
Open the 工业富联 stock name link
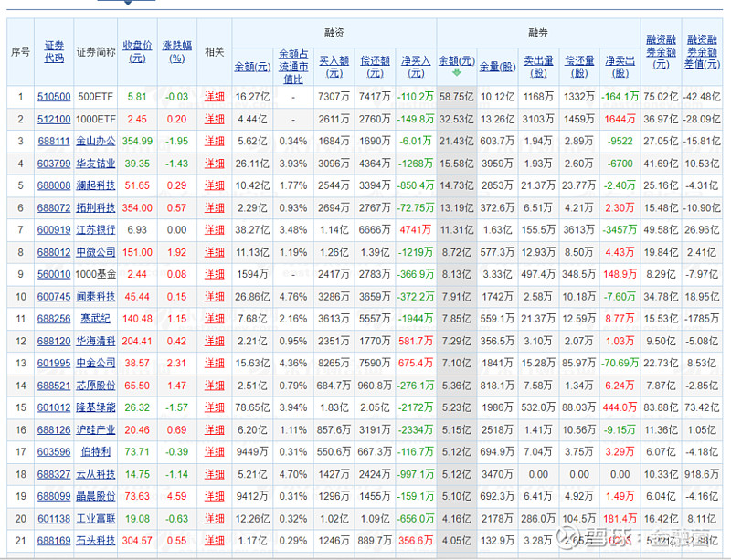click(96, 519)
